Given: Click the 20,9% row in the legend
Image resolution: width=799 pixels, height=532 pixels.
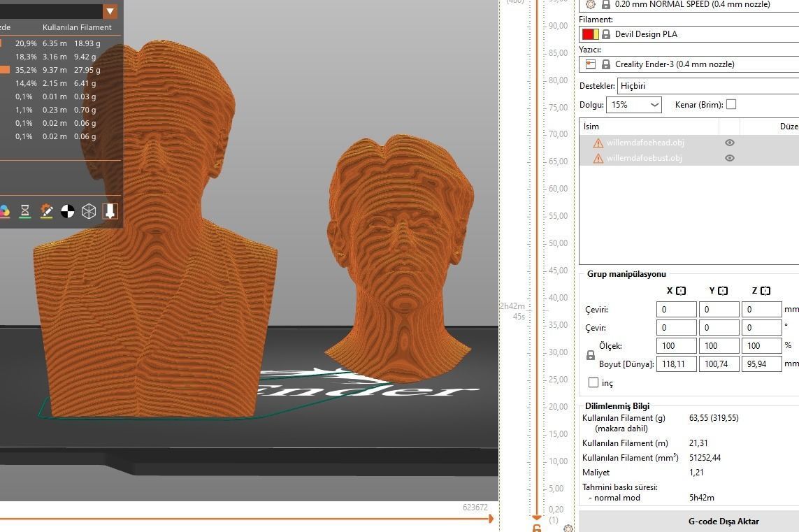Looking at the screenshot, I should (x=60, y=43).
